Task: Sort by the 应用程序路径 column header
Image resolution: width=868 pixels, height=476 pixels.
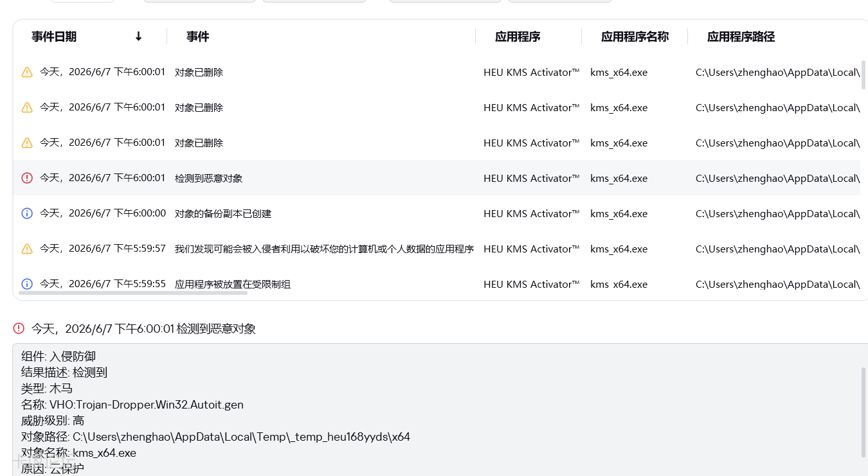Action: 741,37
